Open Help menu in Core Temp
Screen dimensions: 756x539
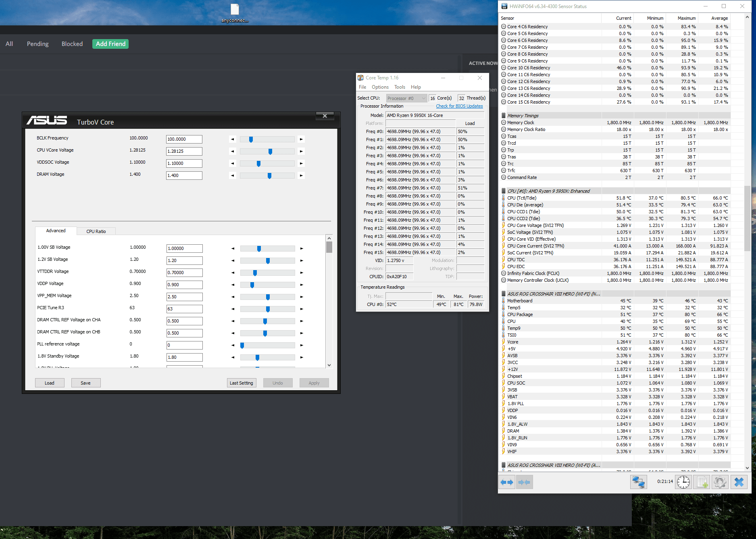416,87
